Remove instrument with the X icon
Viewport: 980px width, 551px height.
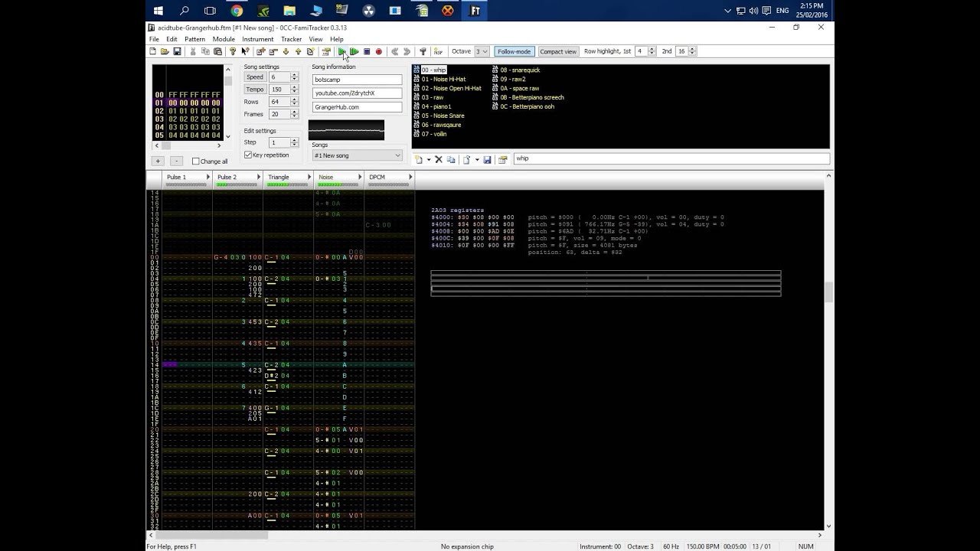(439, 160)
